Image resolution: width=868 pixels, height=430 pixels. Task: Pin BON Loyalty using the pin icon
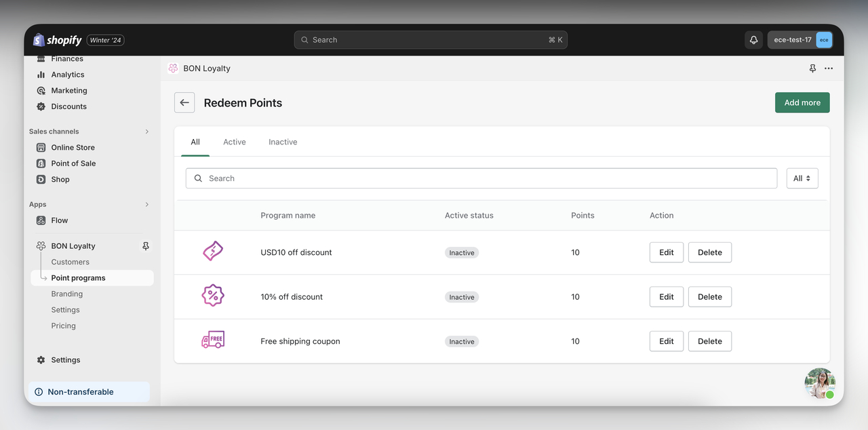click(x=145, y=246)
